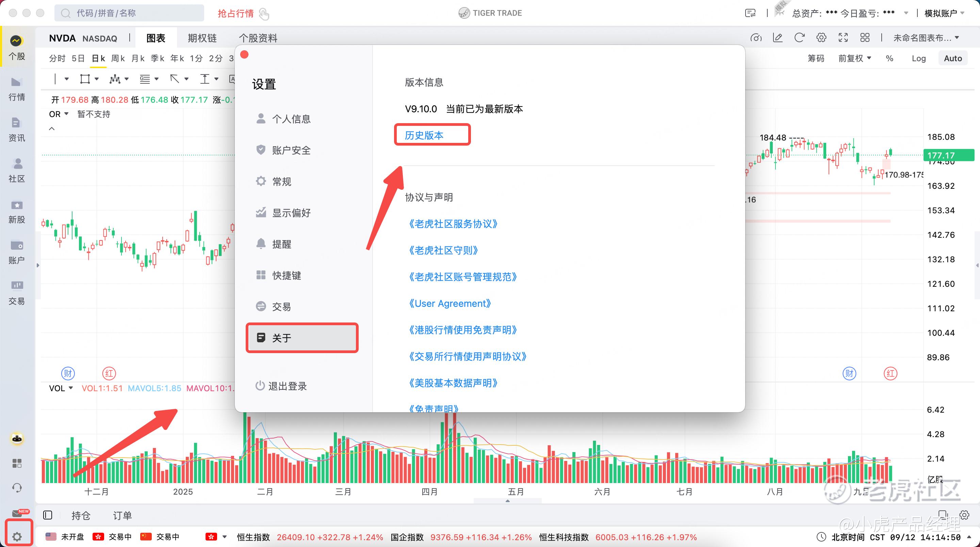The width and height of the screenshot is (980, 547).
Task: Open the 历史版本 link
Action: coord(424,135)
